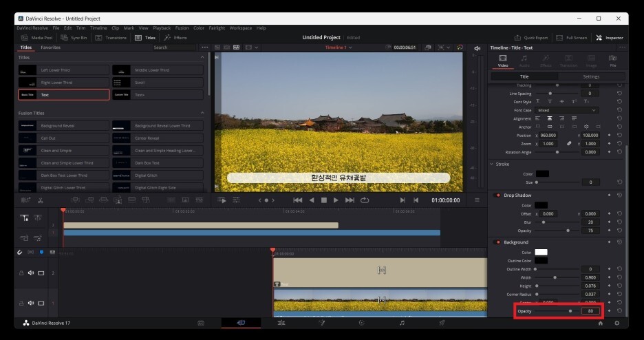This screenshot has height=340, width=644.
Task: Select the razor scissors tool
Action: pos(40,200)
